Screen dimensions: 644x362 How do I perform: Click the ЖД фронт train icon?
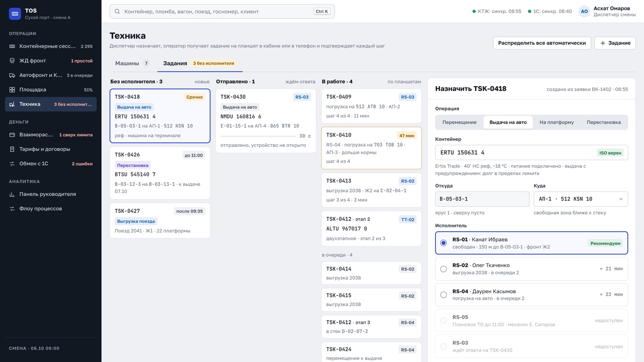point(12,61)
